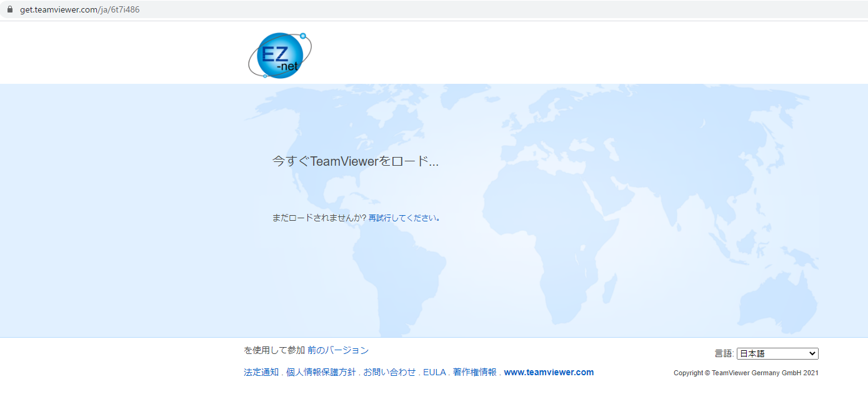Click the 再試行してください retry link
868x399 pixels.
click(404, 218)
